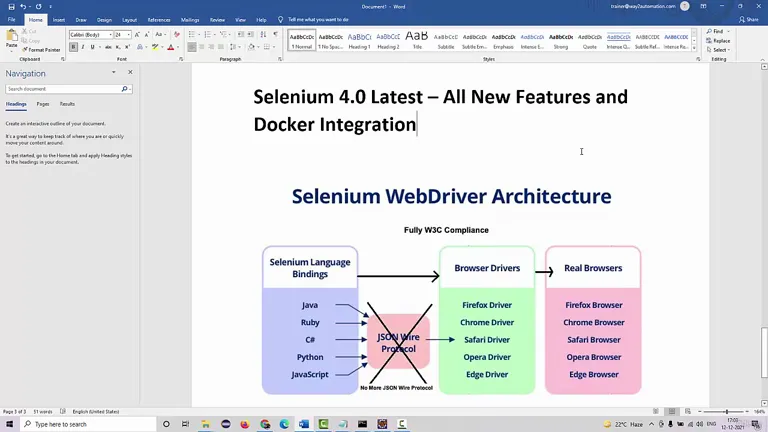The image size is (768, 432).
Task: Open Firefox from the taskbar
Action: pos(245,424)
